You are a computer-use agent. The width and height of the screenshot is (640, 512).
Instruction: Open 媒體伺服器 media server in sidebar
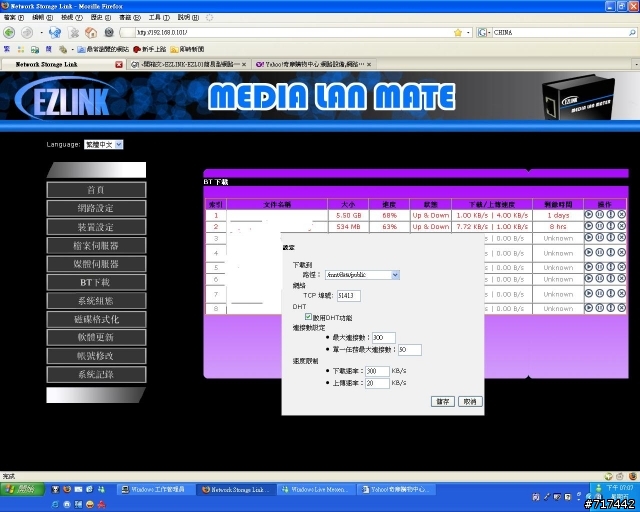tap(96, 264)
